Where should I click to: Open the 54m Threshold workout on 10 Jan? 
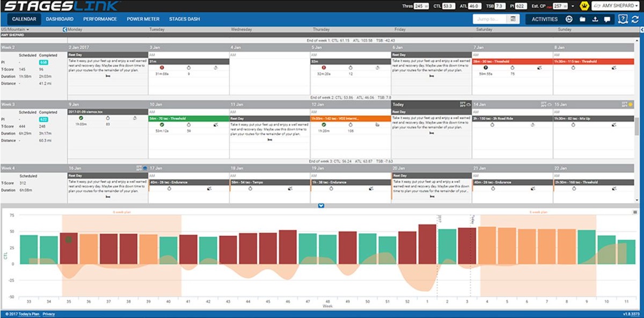pyautogui.click(x=188, y=118)
